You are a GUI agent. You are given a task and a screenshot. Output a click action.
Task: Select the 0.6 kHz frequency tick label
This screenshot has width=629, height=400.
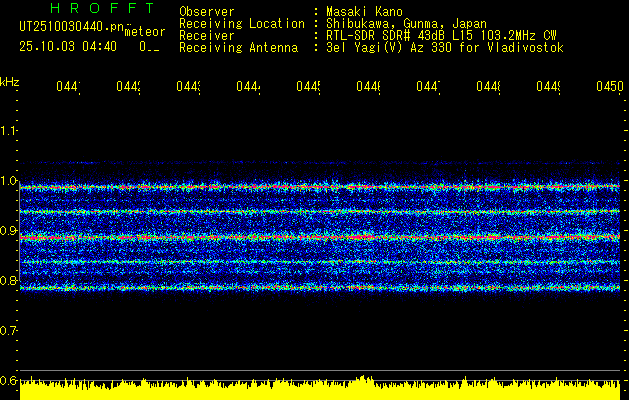pos(9,380)
